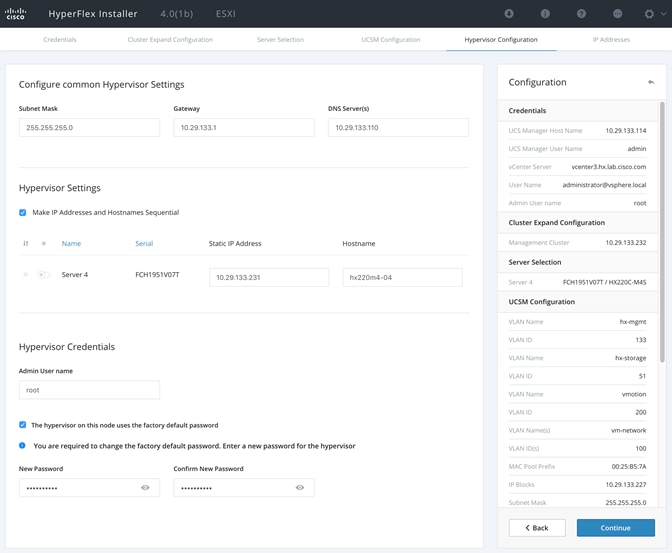Select the Hypervisor Configuration tab

point(501,39)
